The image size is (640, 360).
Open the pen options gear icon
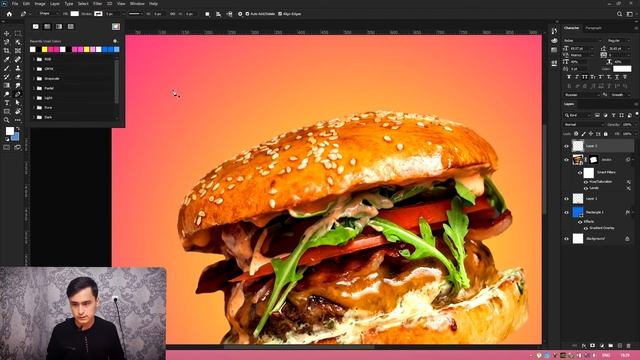pos(240,14)
